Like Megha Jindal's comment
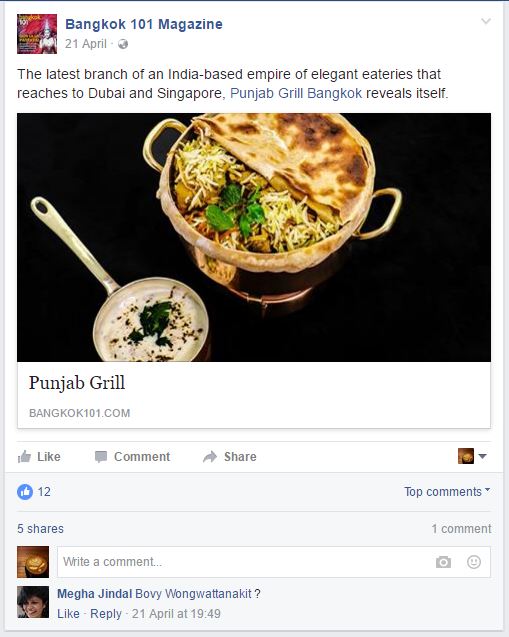This screenshot has width=509, height=637. (68, 613)
